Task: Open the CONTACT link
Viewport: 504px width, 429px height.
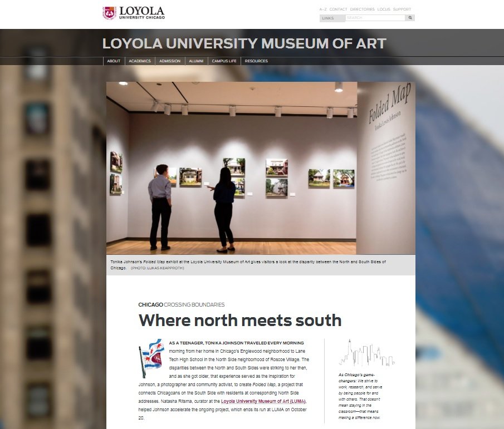Action: [338, 9]
